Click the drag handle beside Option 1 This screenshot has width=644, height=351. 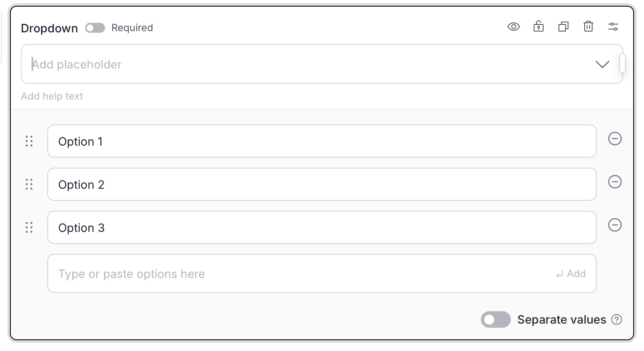point(29,141)
